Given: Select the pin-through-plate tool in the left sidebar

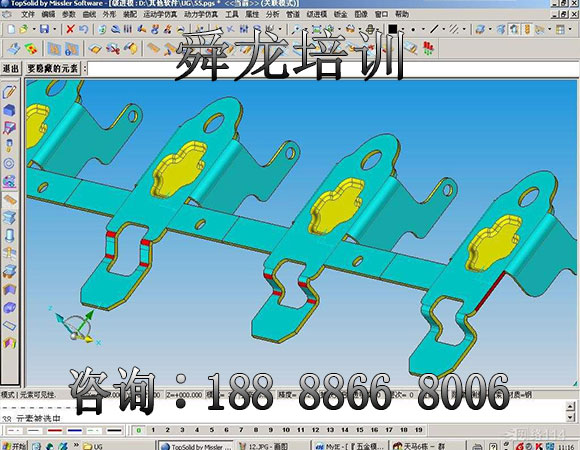Looking at the screenshot, I should [9, 253].
